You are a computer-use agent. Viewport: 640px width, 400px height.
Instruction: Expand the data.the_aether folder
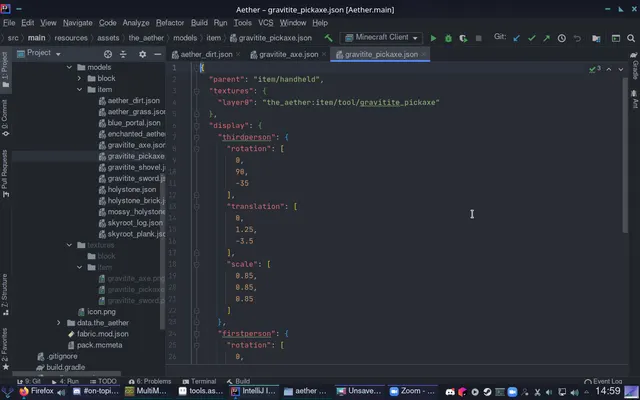pyautogui.click(x=59, y=323)
